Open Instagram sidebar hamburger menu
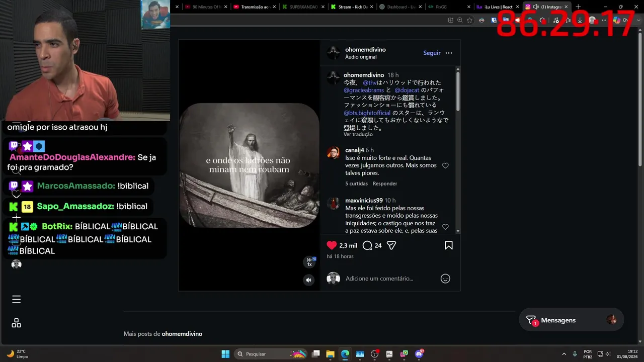This screenshot has width=644, height=362. (17, 300)
